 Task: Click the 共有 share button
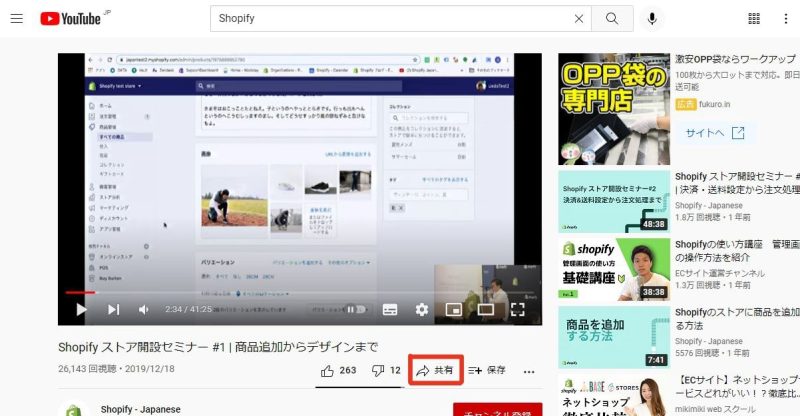click(435, 371)
